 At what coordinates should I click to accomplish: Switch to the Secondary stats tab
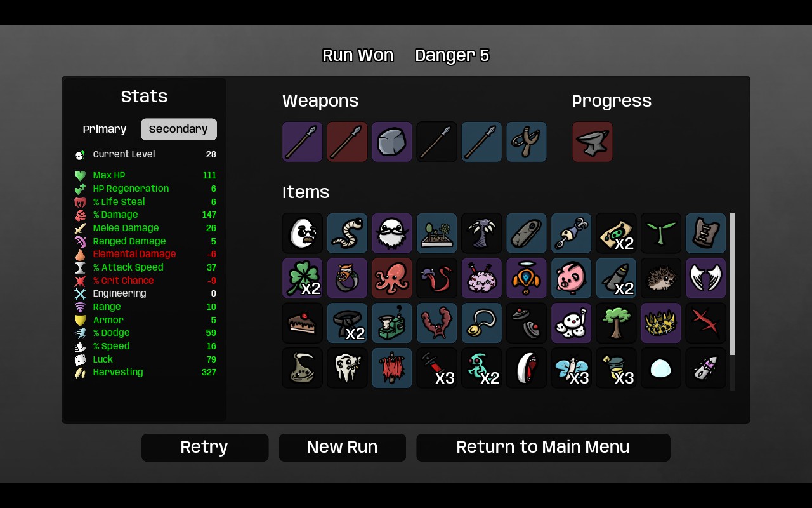179,129
